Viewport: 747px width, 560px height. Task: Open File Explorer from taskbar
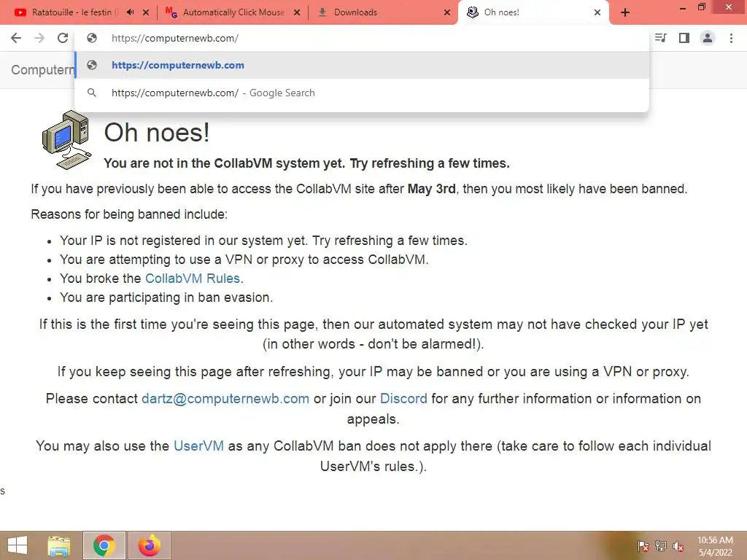[59, 545]
